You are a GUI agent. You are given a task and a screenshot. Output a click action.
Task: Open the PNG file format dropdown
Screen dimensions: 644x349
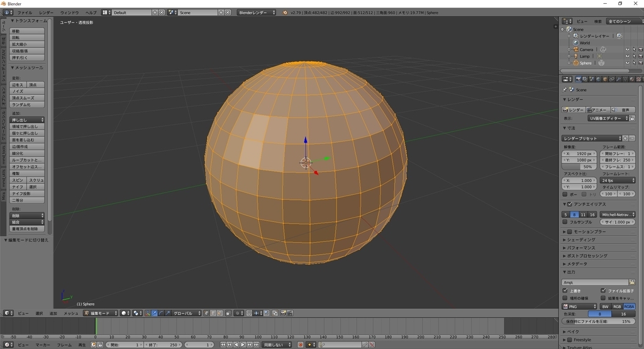(x=579, y=306)
